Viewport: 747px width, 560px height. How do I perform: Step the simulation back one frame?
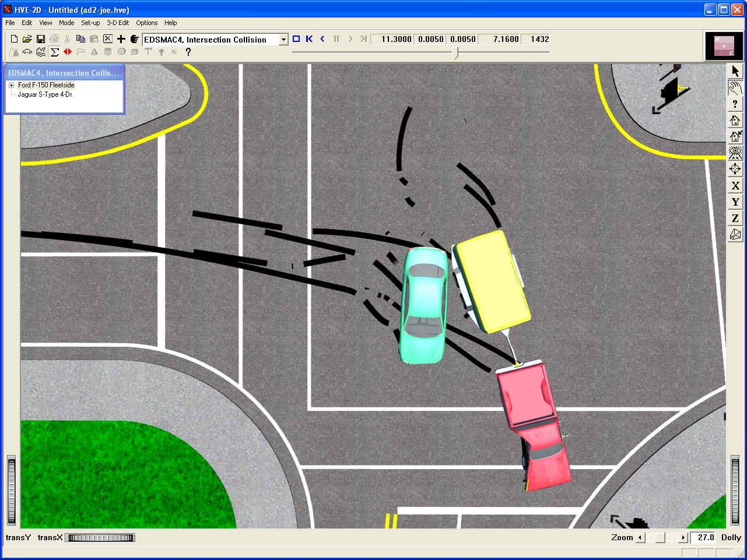[322, 39]
